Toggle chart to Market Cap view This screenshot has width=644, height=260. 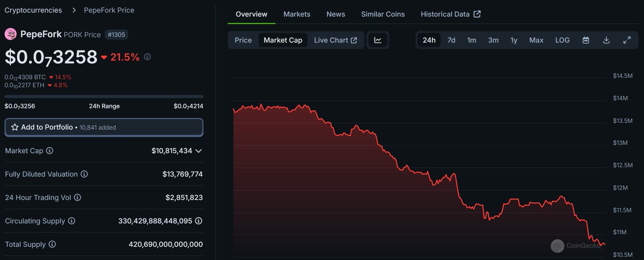tap(283, 40)
